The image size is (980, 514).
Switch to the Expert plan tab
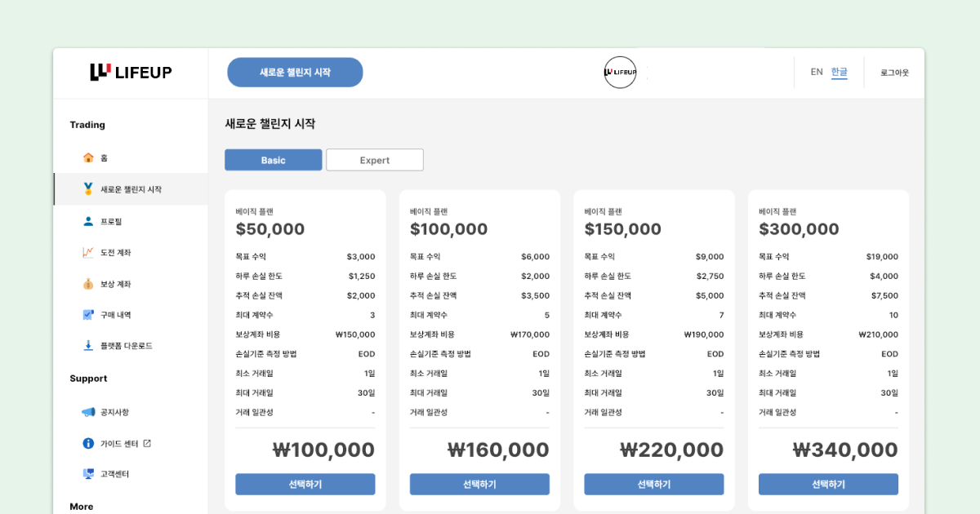coord(375,160)
